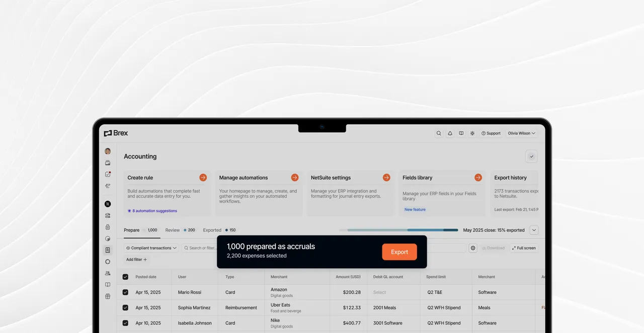Open the circular ring sidebar icon

[108, 262]
